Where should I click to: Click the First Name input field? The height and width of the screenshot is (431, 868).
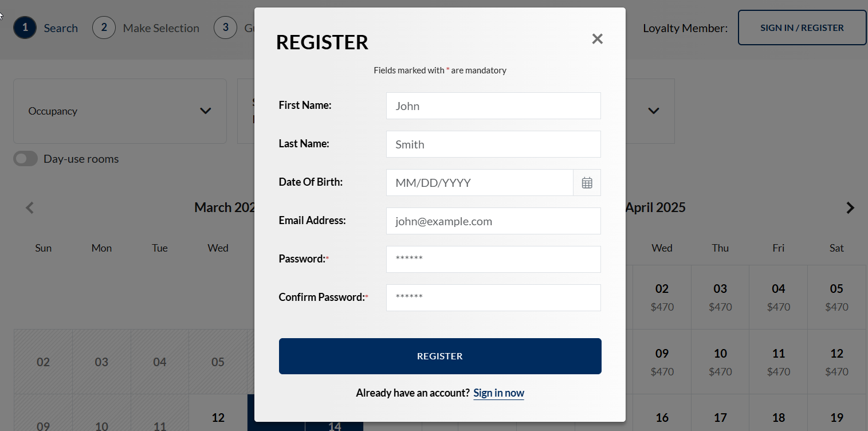click(493, 106)
